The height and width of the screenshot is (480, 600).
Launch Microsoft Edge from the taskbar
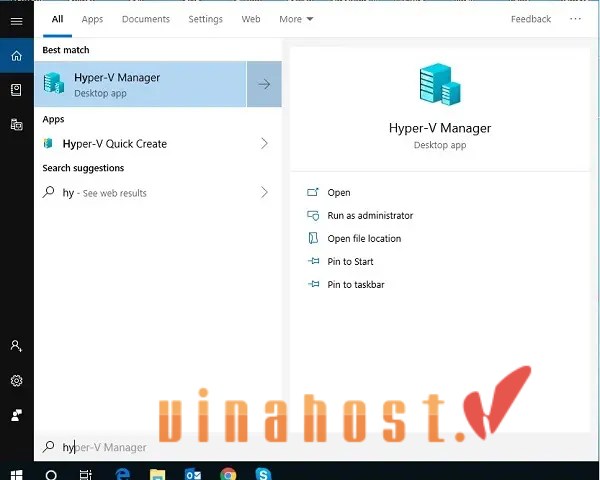coord(122,474)
